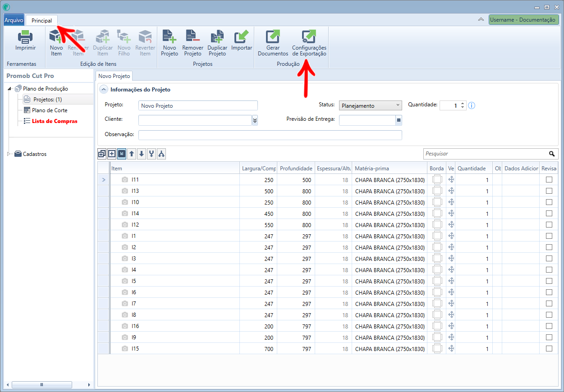Open the Status dropdown
This screenshot has width=564, height=392.
point(370,105)
